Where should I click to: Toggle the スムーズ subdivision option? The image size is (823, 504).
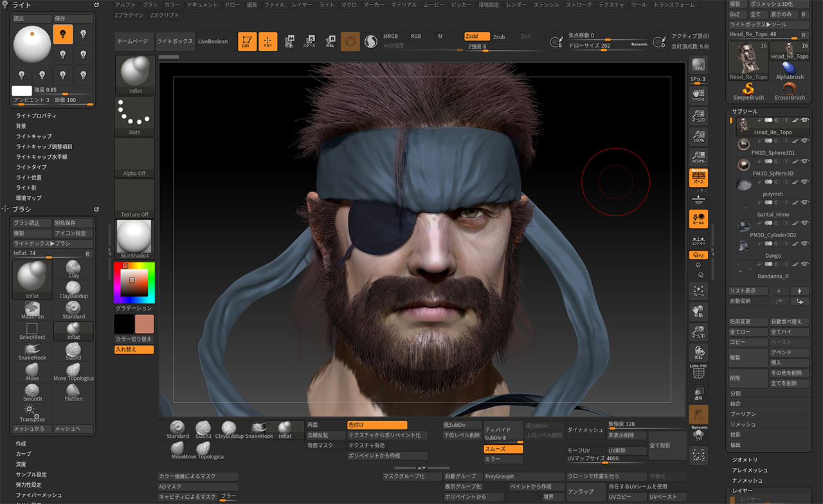click(503, 449)
